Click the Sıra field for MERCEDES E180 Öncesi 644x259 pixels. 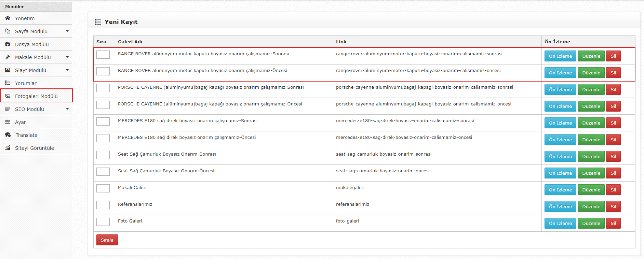click(103, 138)
